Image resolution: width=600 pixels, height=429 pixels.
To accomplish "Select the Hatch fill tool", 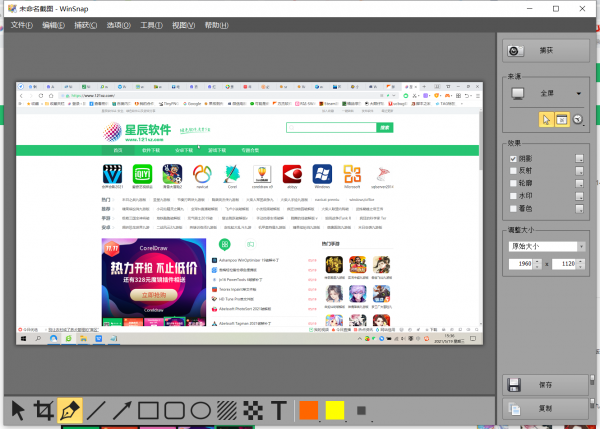I will 227,411.
